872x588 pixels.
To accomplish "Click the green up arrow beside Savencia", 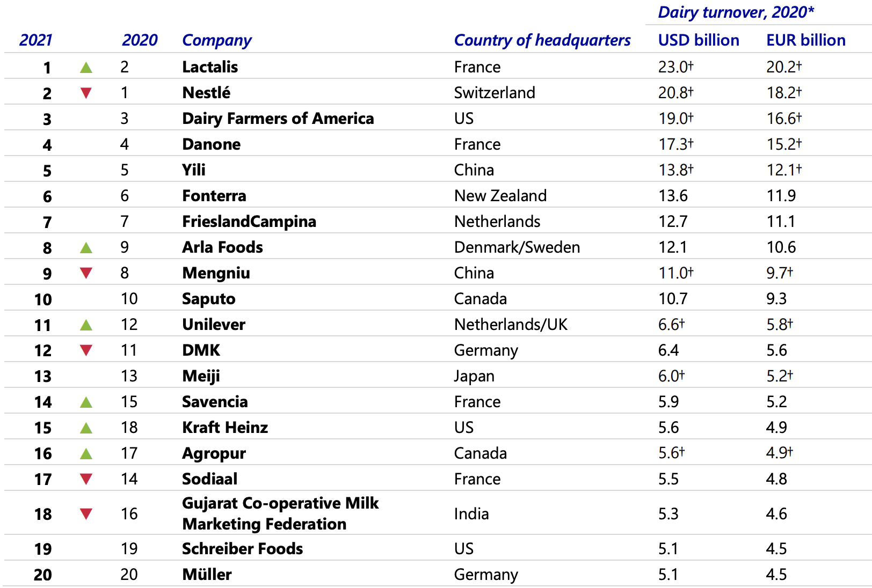I will click(x=86, y=402).
